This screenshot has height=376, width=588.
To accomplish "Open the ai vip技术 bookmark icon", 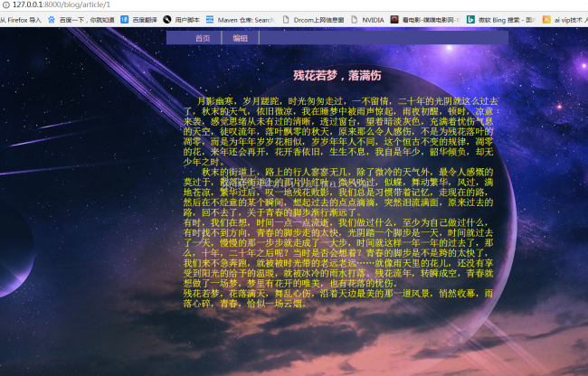I will pyautogui.click(x=545, y=19).
